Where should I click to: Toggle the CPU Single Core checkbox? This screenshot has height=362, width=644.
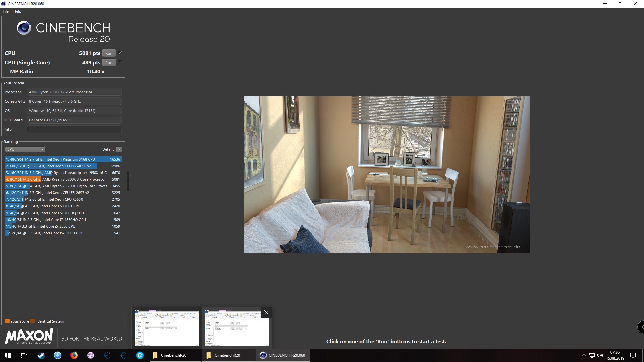[120, 62]
